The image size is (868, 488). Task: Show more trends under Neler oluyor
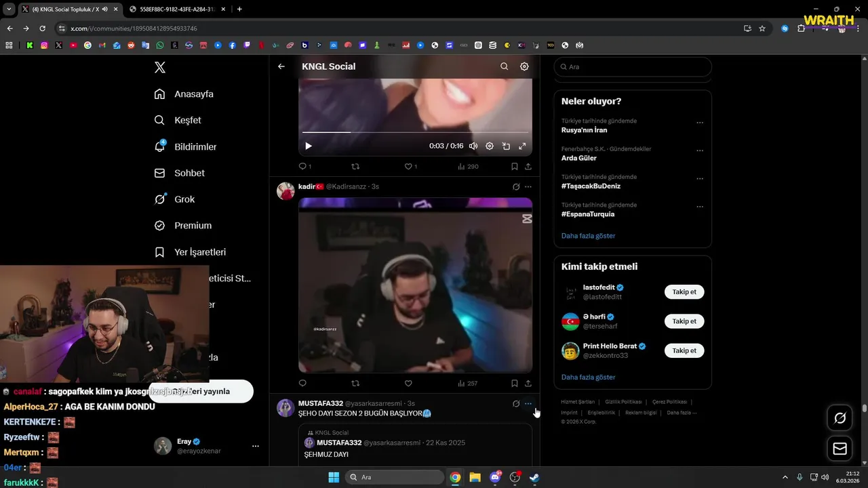click(588, 236)
